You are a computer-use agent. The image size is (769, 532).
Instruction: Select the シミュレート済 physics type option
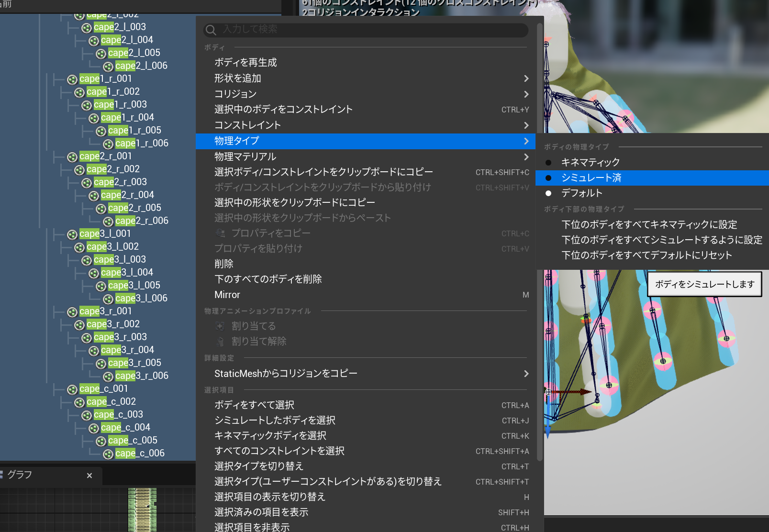click(652, 177)
